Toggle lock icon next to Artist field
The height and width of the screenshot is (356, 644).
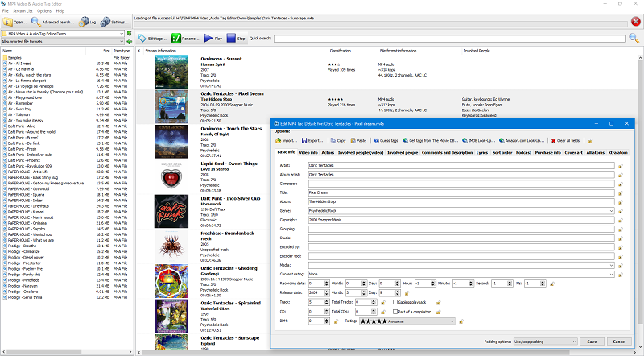(x=620, y=166)
